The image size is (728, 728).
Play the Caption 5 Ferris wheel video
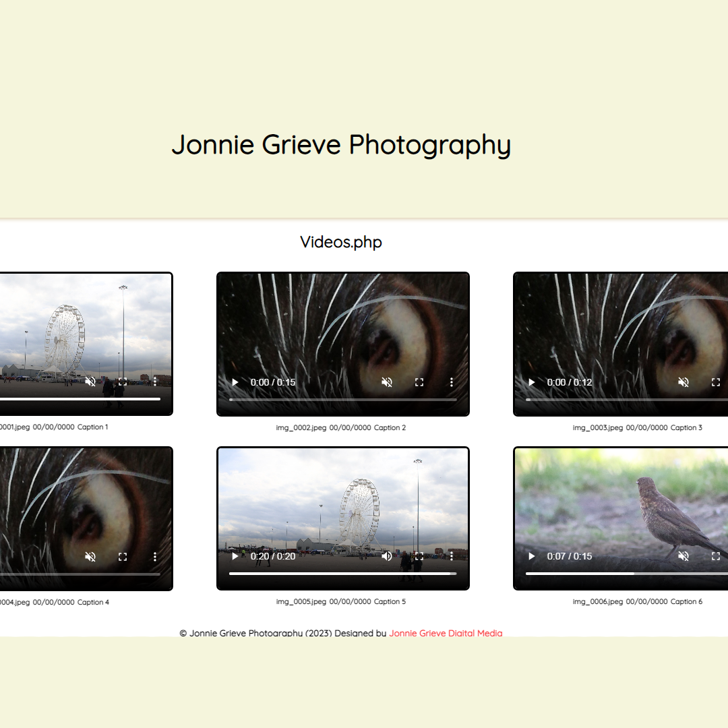pyautogui.click(x=235, y=556)
